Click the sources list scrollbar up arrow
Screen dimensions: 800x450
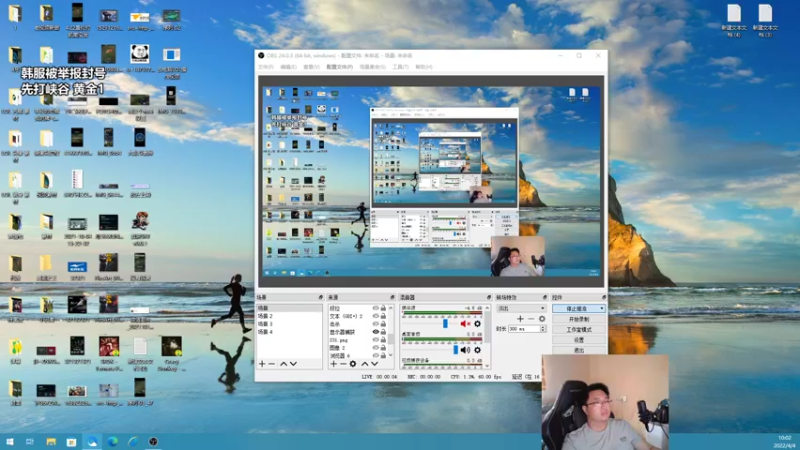pyautogui.click(x=391, y=308)
